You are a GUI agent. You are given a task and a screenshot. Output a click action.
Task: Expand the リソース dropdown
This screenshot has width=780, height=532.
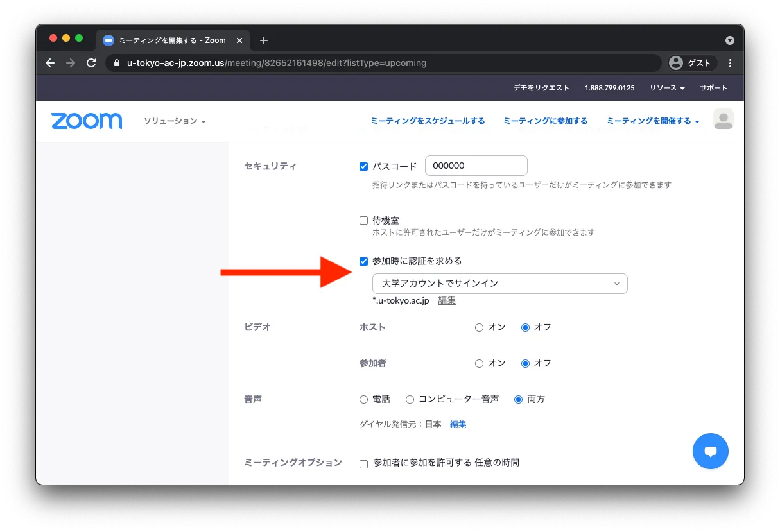tap(667, 88)
